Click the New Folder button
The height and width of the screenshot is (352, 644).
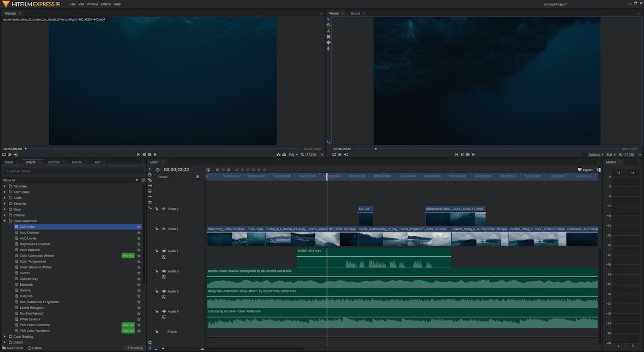pos(12,348)
